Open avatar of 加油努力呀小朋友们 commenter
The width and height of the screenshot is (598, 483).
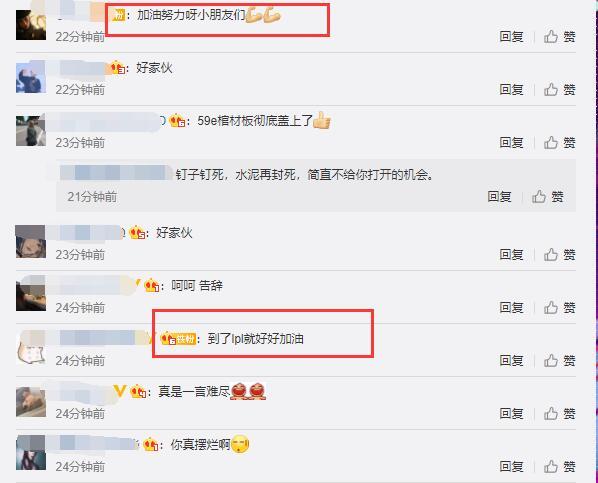coord(31,25)
